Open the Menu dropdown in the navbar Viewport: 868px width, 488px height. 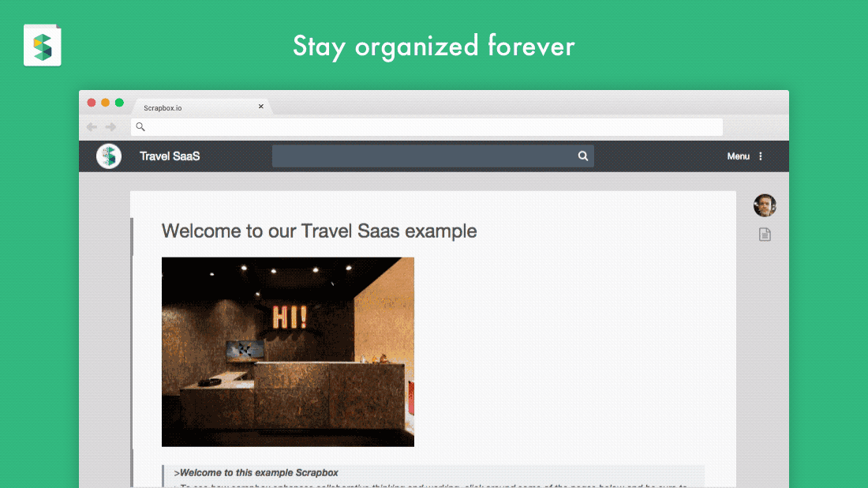738,156
